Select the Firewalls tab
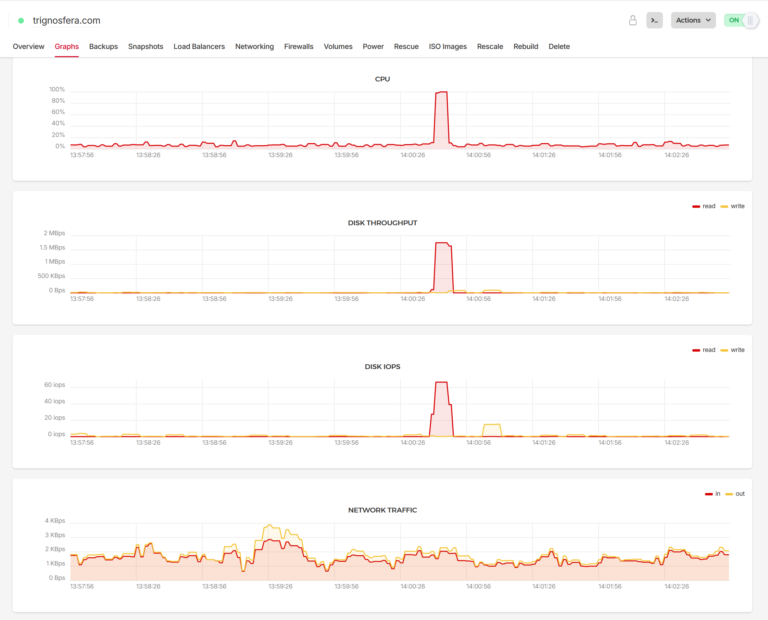This screenshot has width=768, height=620. 298,46
